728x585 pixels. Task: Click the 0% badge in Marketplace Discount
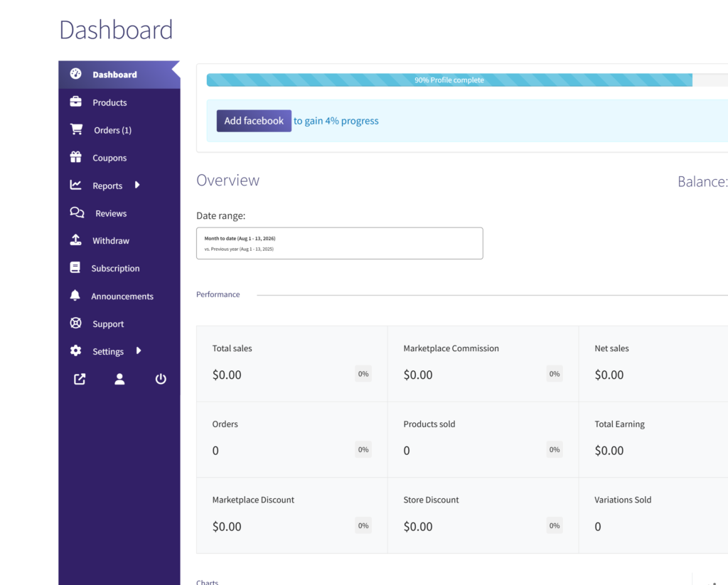pyautogui.click(x=363, y=525)
